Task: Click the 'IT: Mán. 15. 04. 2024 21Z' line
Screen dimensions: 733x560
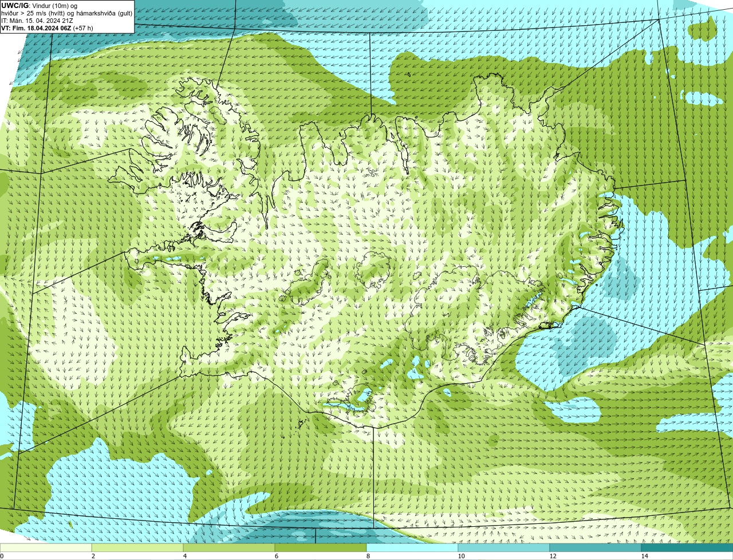Action: [x=37, y=20]
